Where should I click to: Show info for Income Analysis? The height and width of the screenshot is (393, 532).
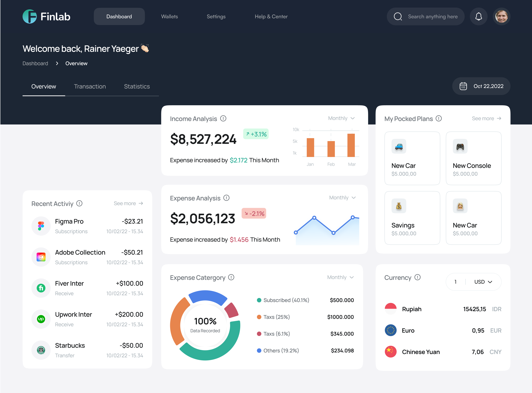tap(223, 118)
